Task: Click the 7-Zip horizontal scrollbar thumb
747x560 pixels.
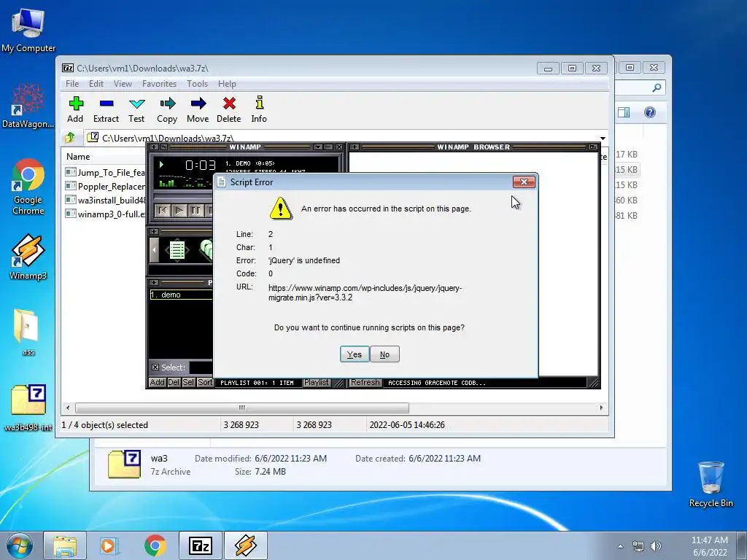Action: pyautogui.click(x=242, y=408)
